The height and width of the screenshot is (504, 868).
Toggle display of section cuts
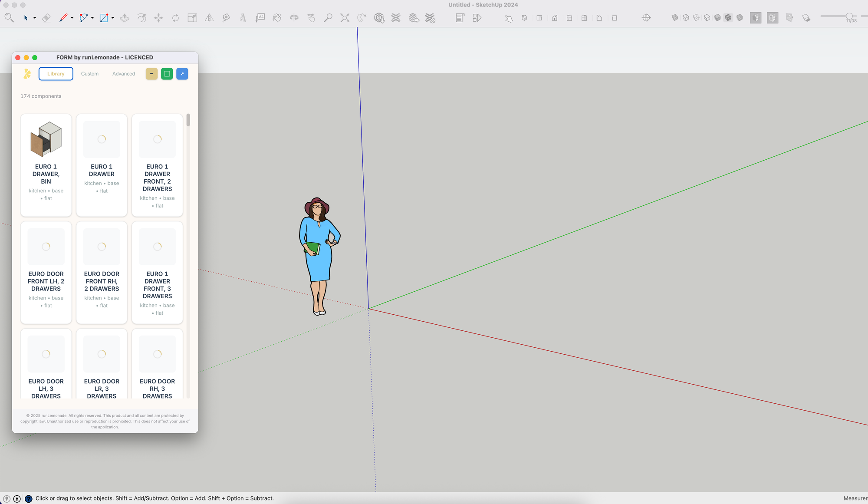pyautogui.click(x=773, y=18)
